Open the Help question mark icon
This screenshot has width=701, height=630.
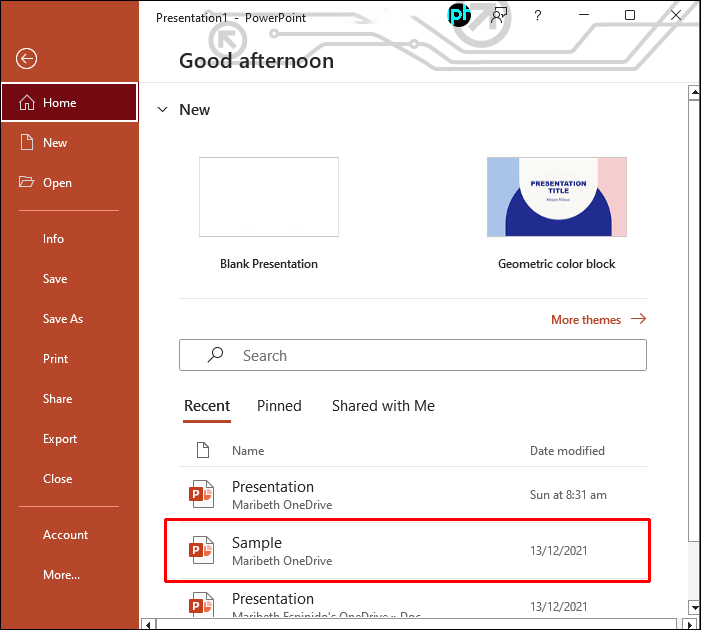[538, 16]
